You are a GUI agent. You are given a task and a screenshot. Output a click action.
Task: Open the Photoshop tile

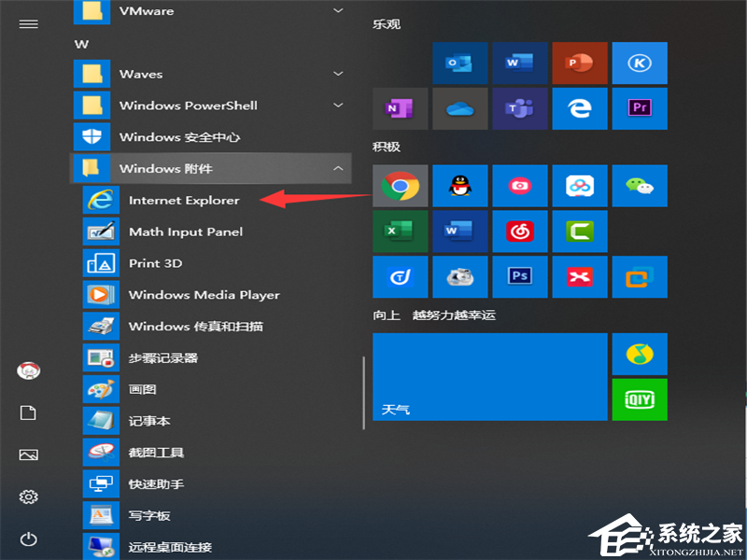(x=519, y=276)
